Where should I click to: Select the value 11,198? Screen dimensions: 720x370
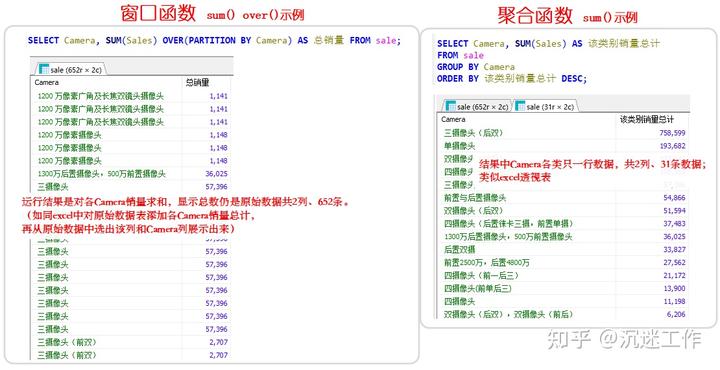(674, 302)
